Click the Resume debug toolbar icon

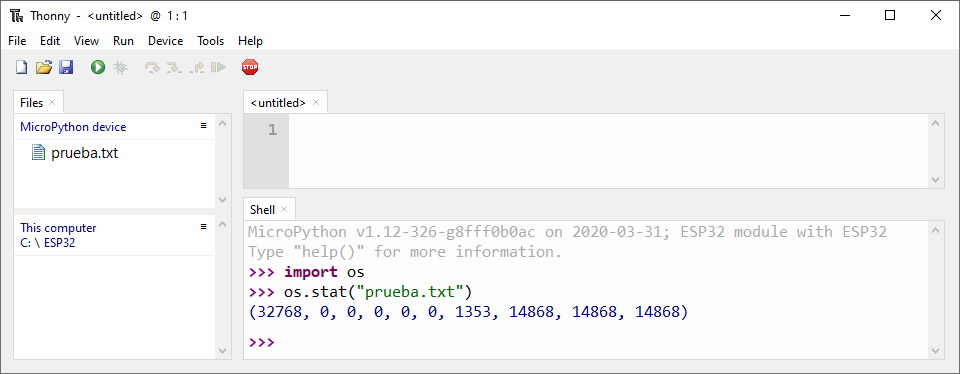click(x=219, y=67)
